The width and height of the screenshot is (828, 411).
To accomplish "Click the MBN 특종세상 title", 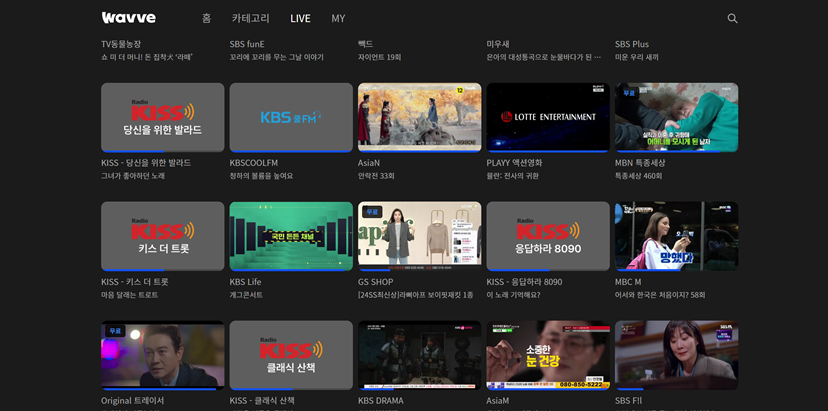I will [x=640, y=163].
